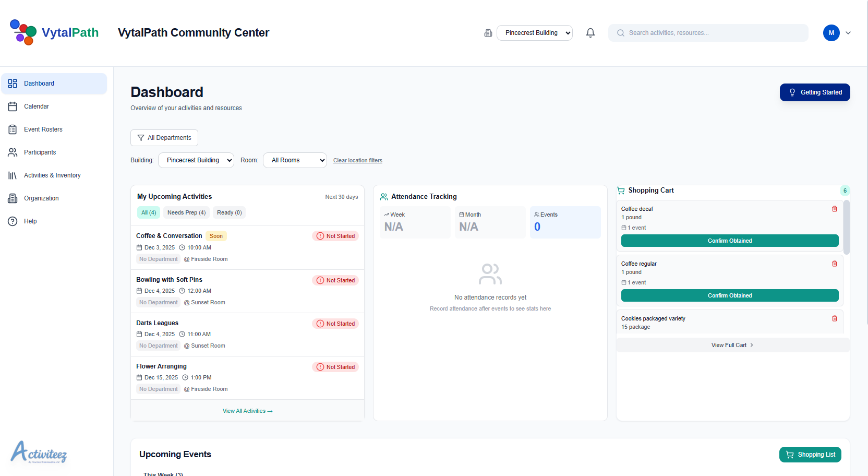Select the Calendar icon in sidebar
868x476 pixels.
(13, 106)
